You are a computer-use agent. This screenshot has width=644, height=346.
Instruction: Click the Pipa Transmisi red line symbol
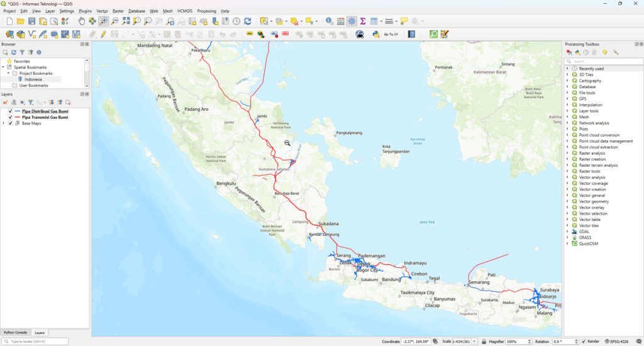point(18,117)
